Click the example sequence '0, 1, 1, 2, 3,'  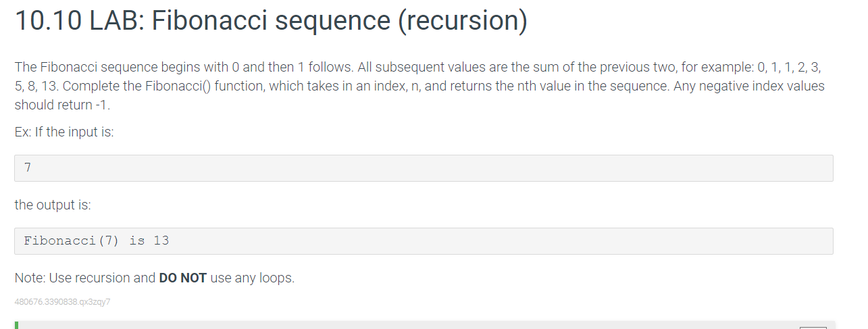tap(790, 68)
